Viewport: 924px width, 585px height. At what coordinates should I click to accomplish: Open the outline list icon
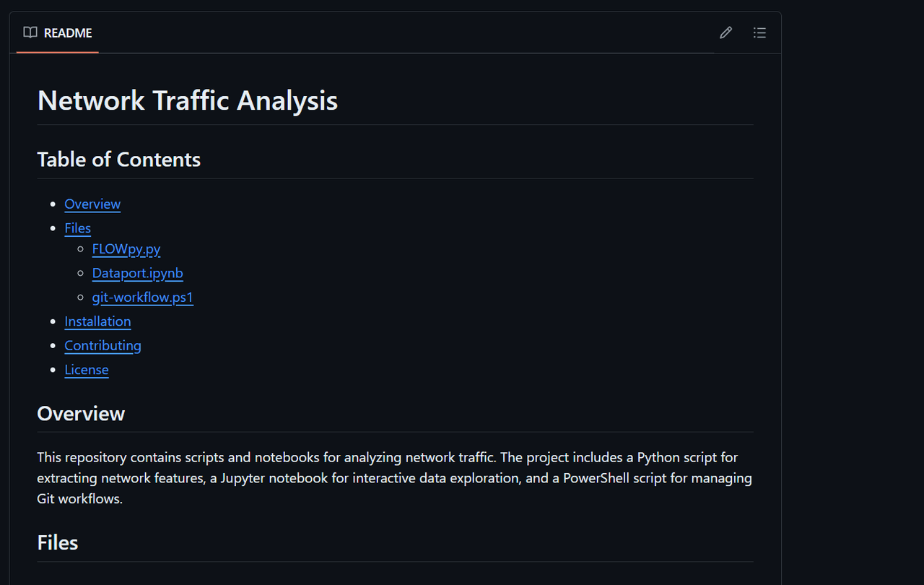coord(759,32)
